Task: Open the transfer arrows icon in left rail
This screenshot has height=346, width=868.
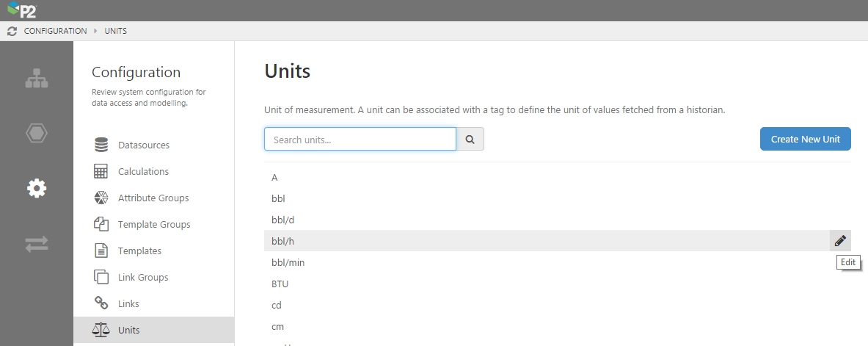Action: coord(37,245)
